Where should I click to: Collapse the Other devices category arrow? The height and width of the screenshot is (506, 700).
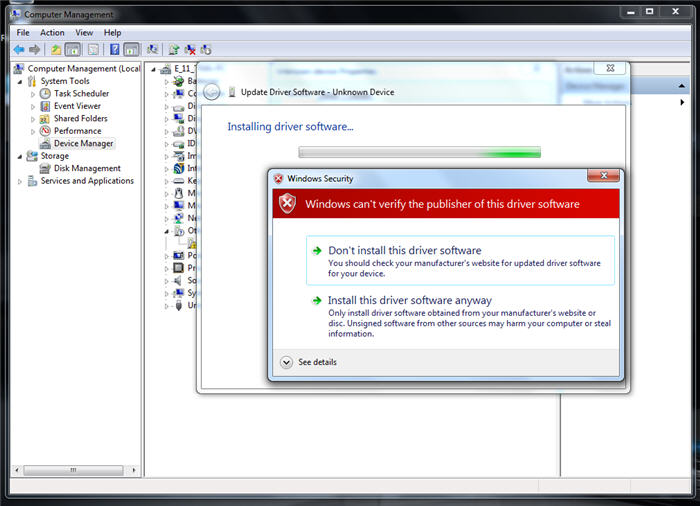click(x=167, y=231)
